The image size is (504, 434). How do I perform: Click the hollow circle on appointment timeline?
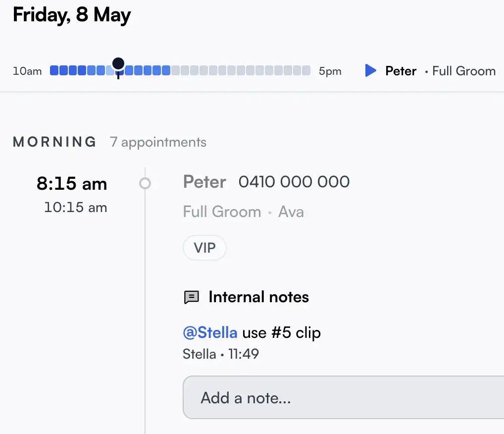tap(145, 183)
